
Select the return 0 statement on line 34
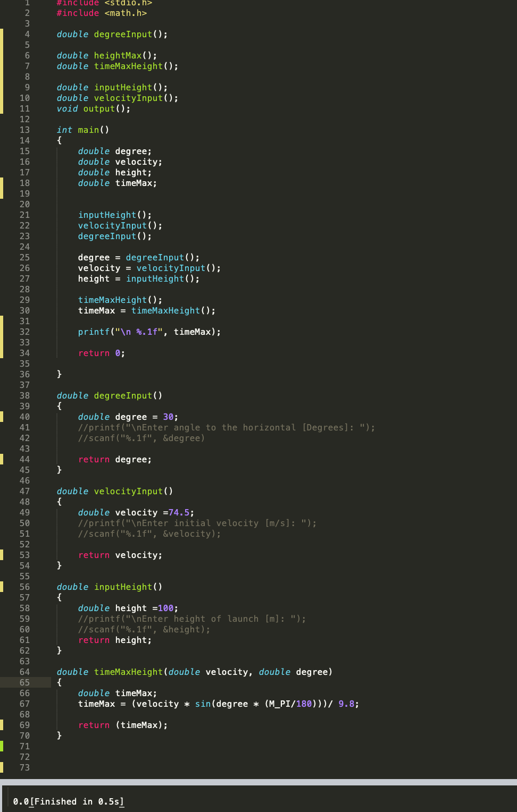tap(101, 353)
